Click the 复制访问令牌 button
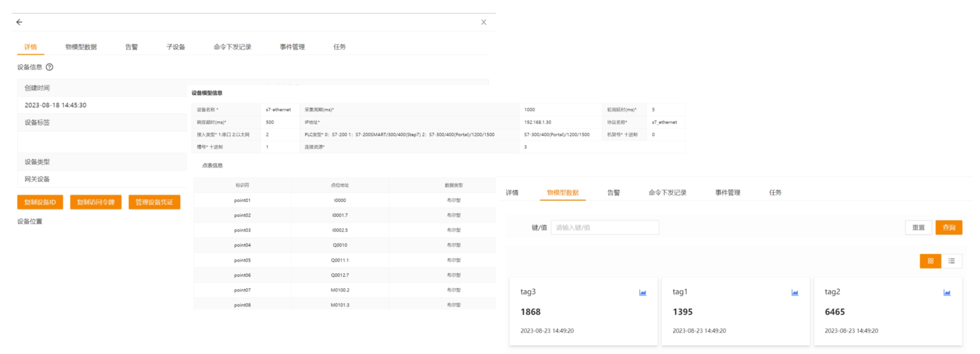 click(x=96, y=202)
